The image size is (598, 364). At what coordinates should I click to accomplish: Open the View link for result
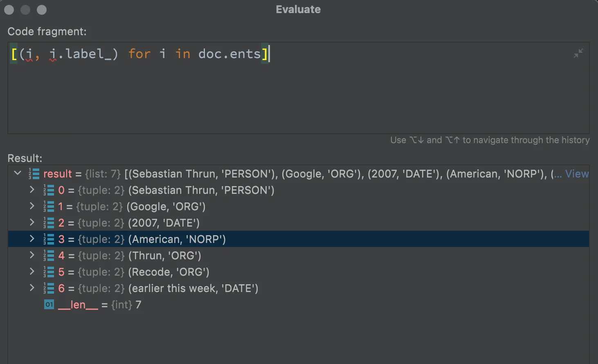pos(577,174)
